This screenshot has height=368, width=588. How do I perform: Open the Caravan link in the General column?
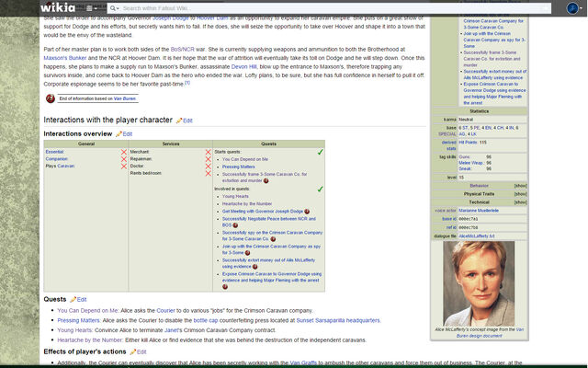tap(65, 166)
